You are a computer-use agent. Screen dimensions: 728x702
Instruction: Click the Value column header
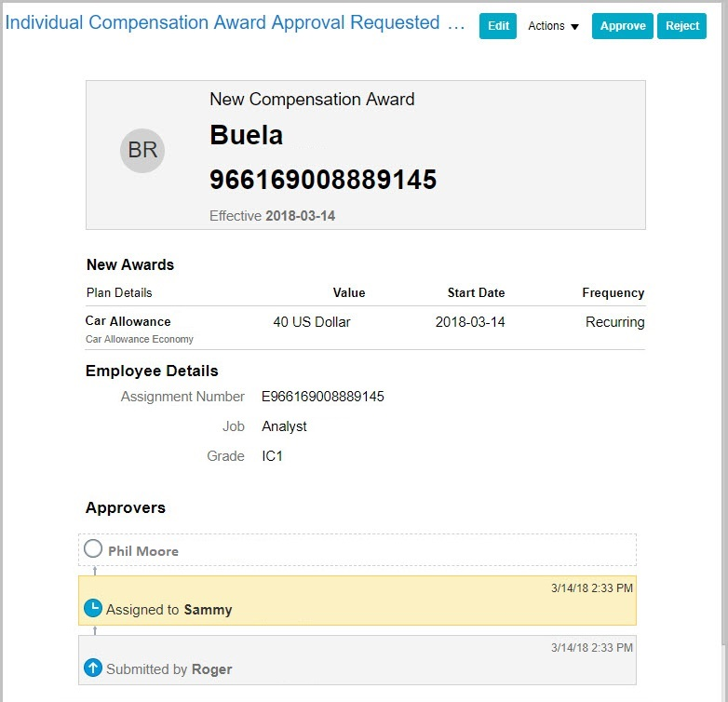click(349, 292)
